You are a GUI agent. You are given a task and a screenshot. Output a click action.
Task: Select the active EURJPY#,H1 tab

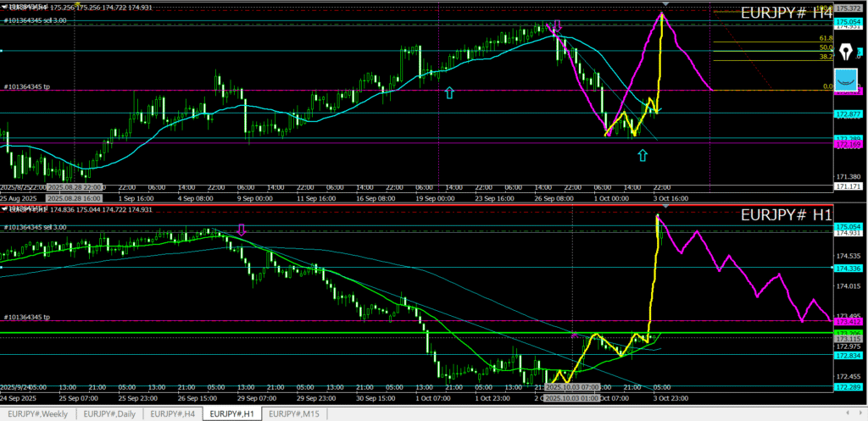[x=233, y=413]
